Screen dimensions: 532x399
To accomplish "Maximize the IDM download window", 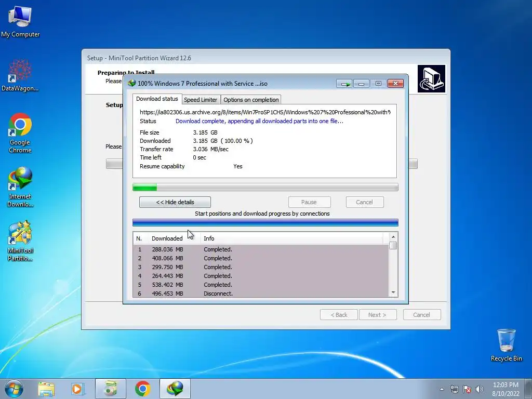I will [378, 84].
